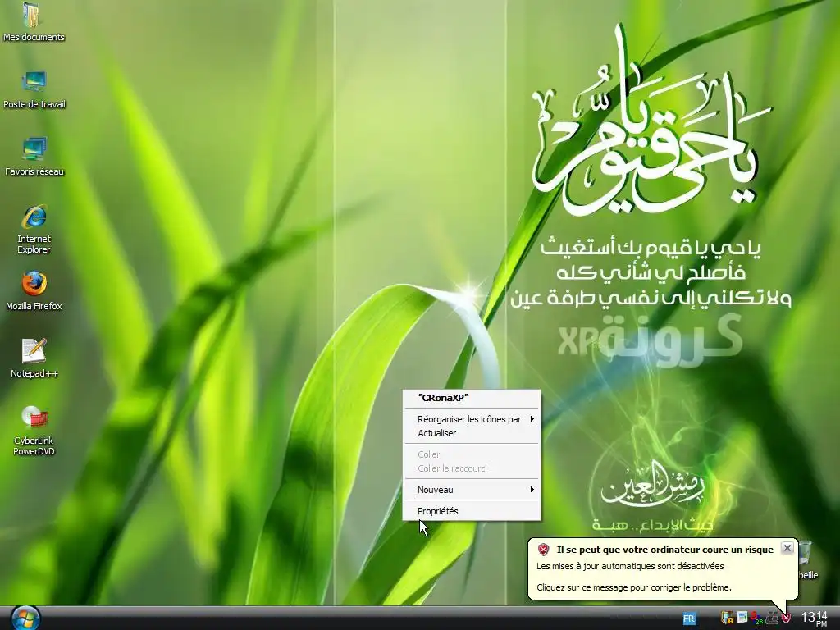The image size is (840, 630).
Task: Select the Notepad++ desktop icon
Action: [x=34, y=358]
